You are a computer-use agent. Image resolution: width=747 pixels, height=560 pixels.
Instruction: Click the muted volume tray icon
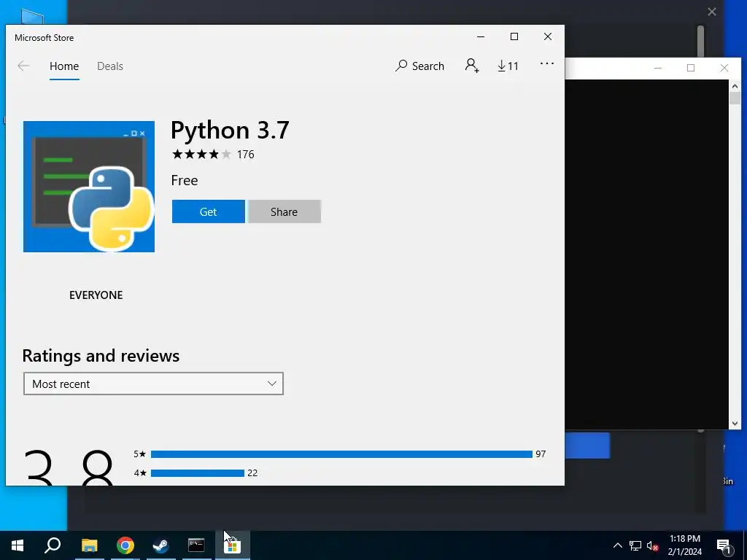[x=652, y=545]
